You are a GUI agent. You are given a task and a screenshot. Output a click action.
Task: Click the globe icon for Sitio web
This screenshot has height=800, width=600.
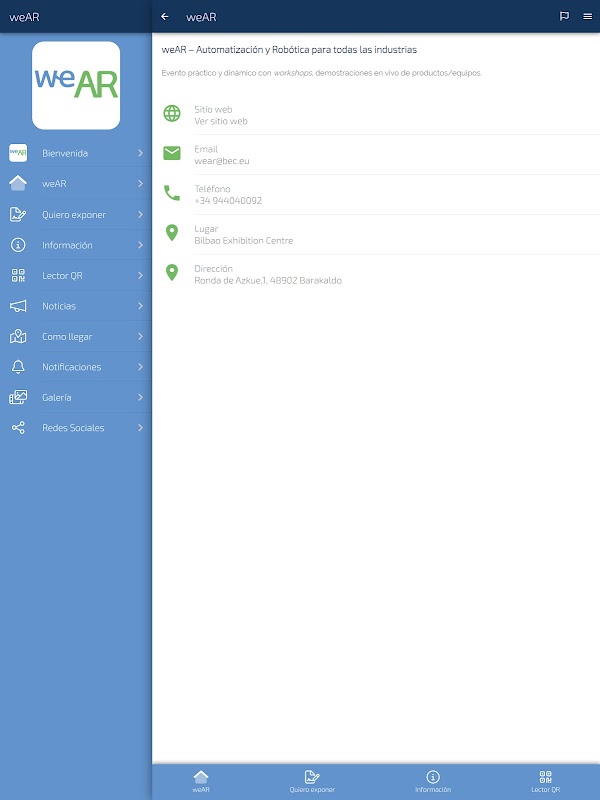coord(172,113)
